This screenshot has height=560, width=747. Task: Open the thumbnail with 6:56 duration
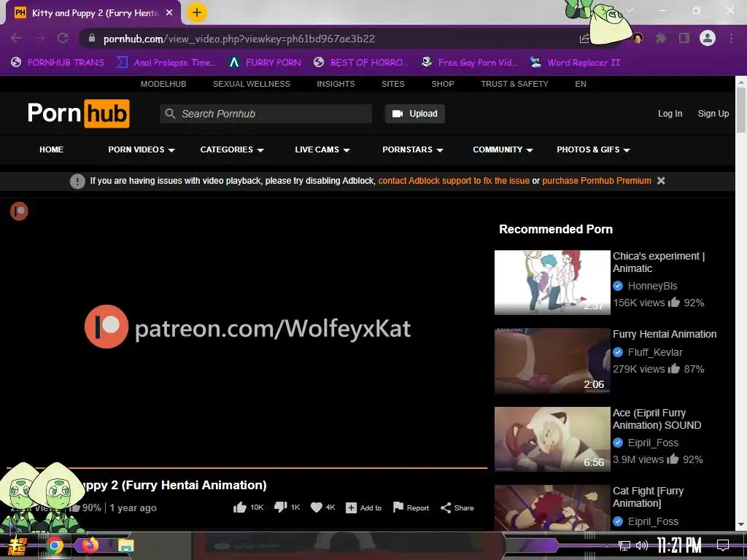552,438
